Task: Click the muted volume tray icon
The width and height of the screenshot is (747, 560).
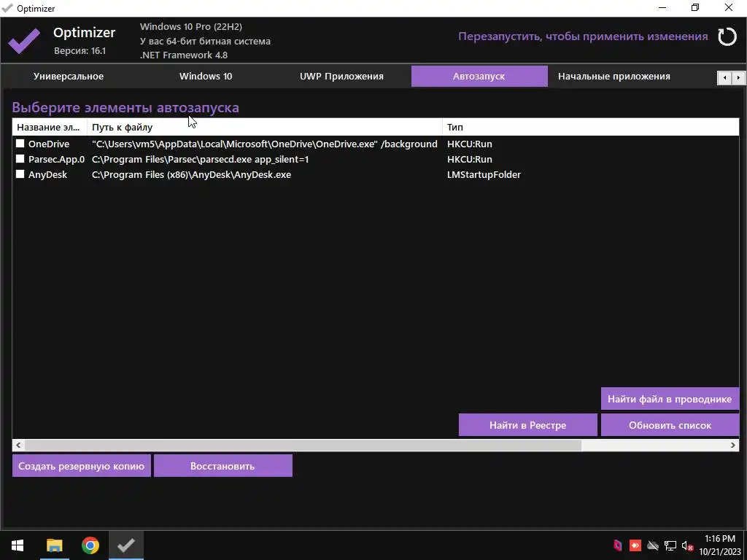Action: point(687,545)
